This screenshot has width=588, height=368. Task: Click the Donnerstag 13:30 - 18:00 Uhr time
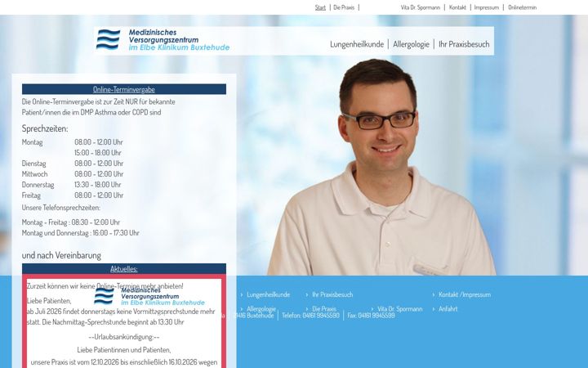click(x=97, y=185)
